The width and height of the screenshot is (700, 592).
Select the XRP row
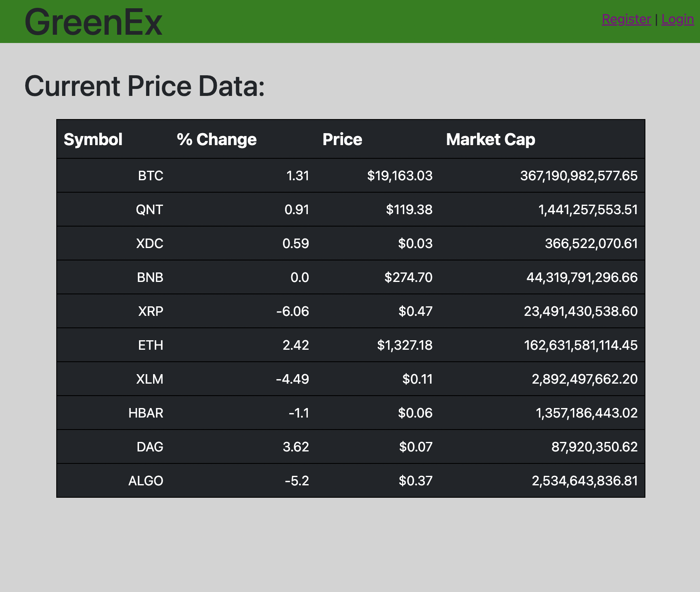click(351, 311)
